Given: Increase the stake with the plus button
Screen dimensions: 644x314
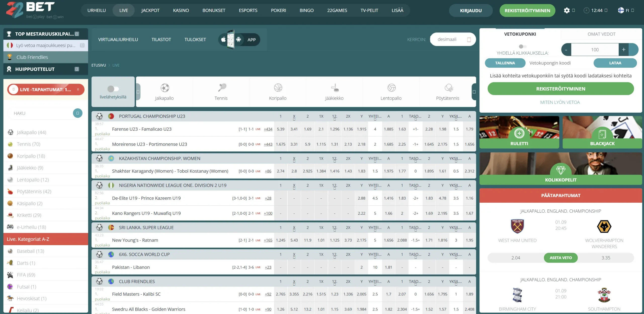Looking at the screenshot, I should 624,50.
